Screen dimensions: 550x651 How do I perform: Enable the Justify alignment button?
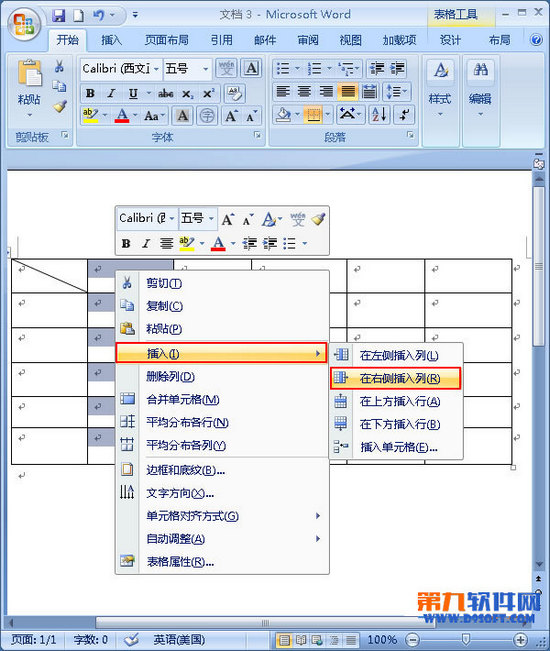point(348,91)
